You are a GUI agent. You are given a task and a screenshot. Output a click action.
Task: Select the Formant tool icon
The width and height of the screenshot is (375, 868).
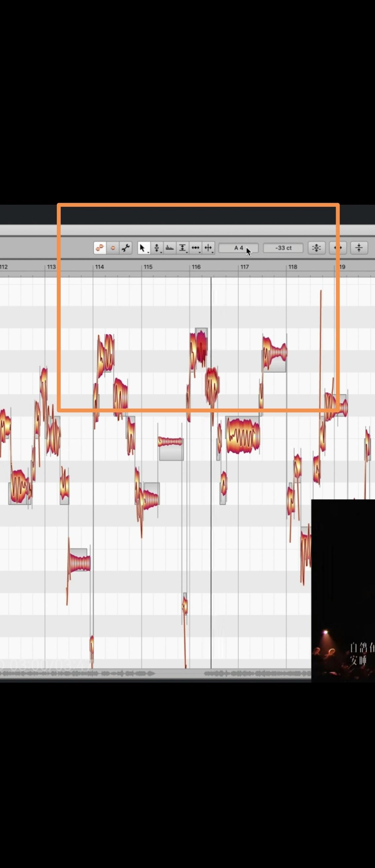[x=170, y=248]
